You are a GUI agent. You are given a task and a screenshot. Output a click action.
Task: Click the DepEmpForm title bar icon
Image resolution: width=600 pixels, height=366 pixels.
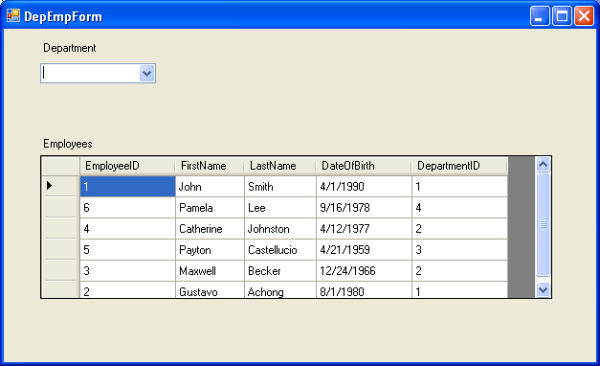[13, 16]
